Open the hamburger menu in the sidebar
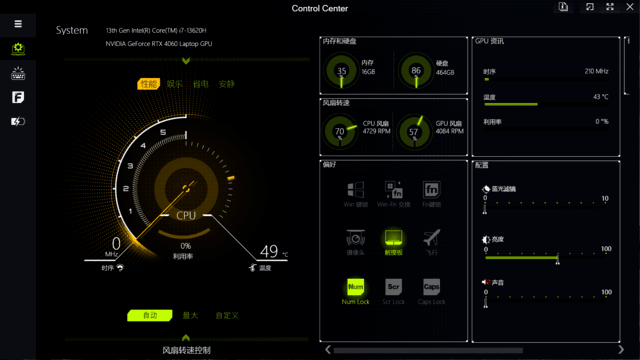 point(18,24)
